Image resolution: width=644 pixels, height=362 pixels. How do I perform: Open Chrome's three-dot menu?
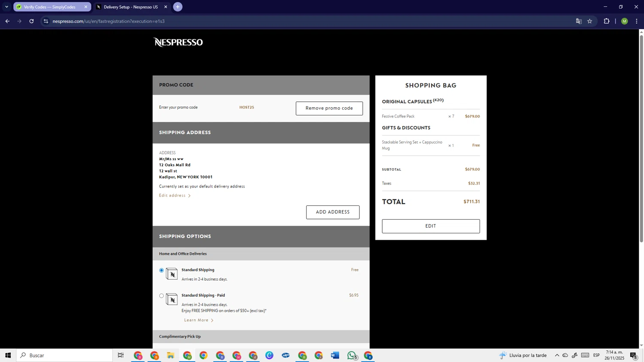637,21
